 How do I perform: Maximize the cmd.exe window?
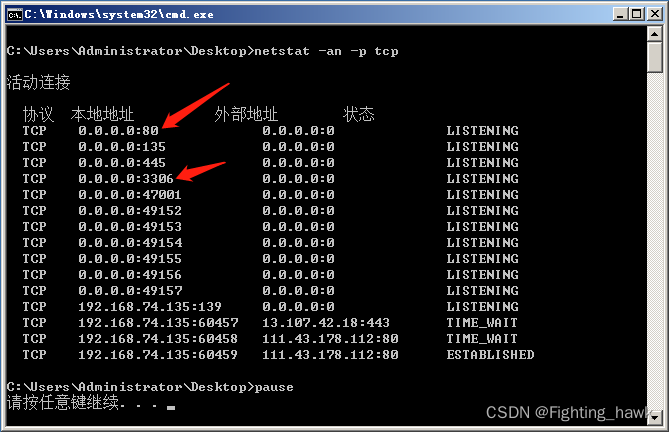coord(637,14)
